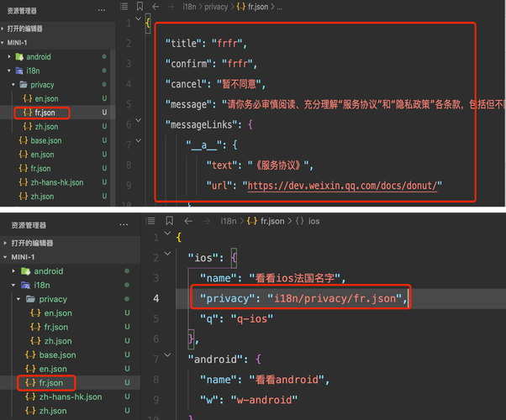This screenshot has height=420, width=506.
Task: Click the "confirm" key on line 3
Action: 189,64
